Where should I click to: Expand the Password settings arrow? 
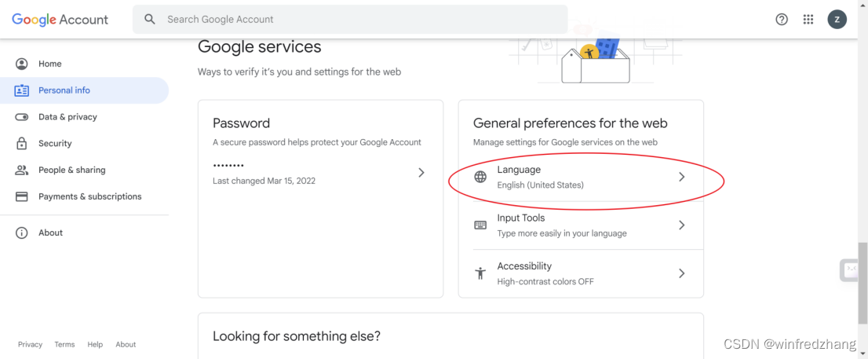point(421,172)
